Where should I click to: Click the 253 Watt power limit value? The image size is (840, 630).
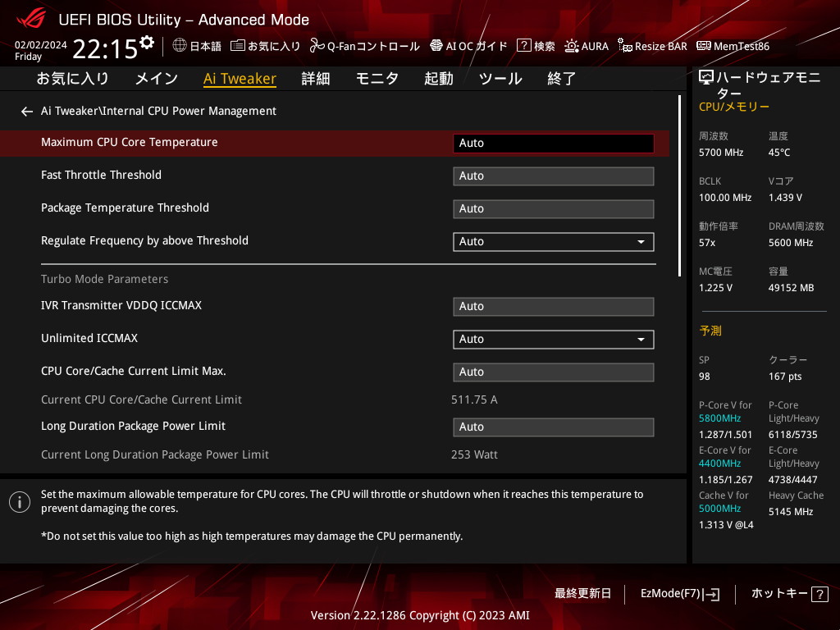tap(474, 454)
